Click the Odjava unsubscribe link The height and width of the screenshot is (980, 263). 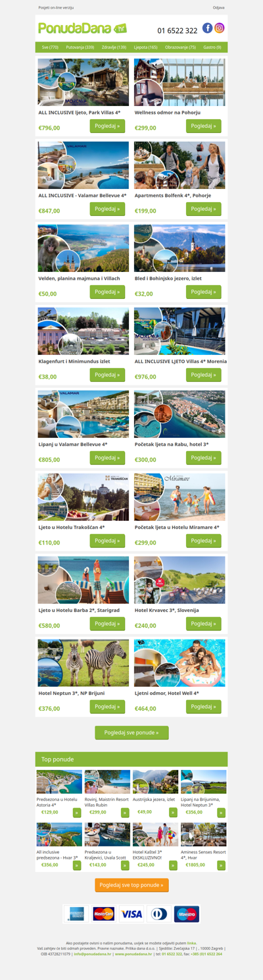click(219, 7)
